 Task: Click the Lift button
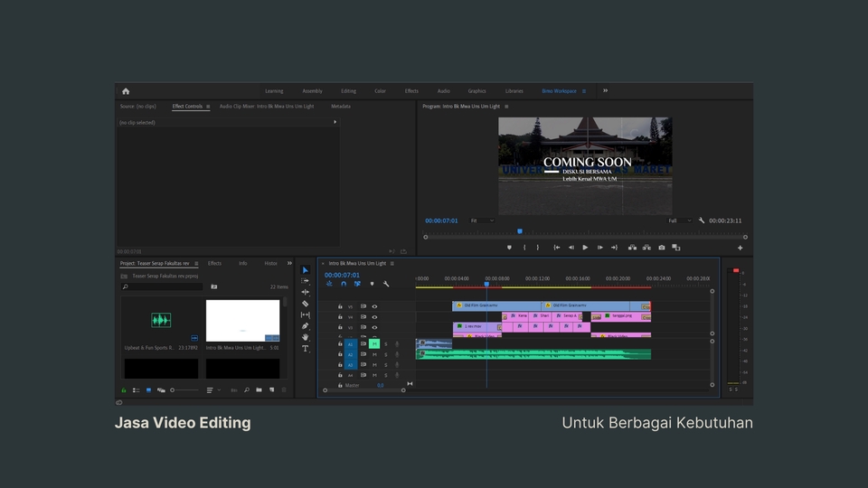632,248
